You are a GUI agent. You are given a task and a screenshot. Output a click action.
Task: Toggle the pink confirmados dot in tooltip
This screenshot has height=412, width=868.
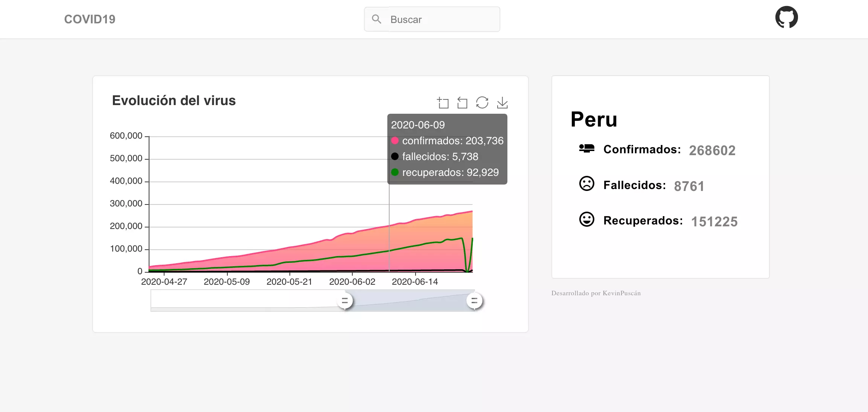(395, 141)
